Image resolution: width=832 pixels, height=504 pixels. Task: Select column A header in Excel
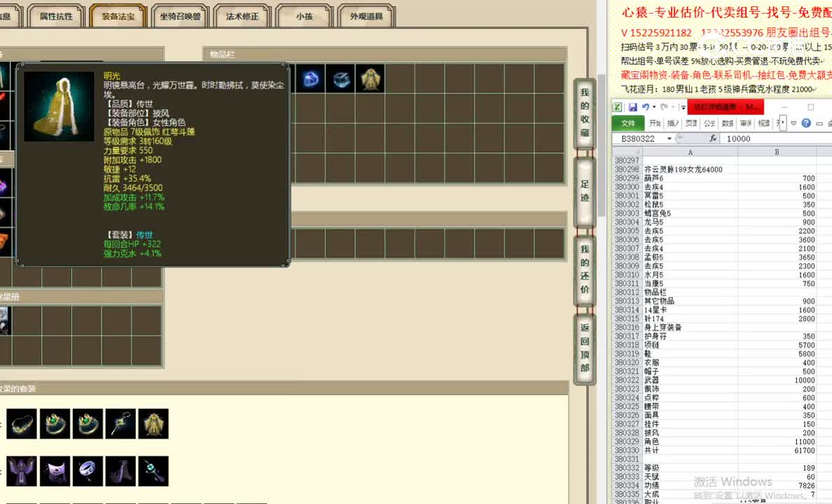(690, 153)
